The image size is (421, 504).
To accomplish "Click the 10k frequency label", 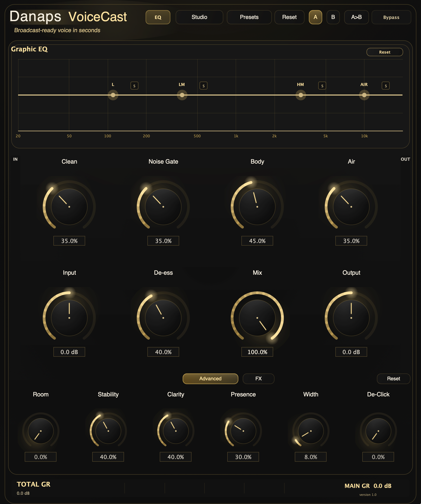I will (364, 136).
